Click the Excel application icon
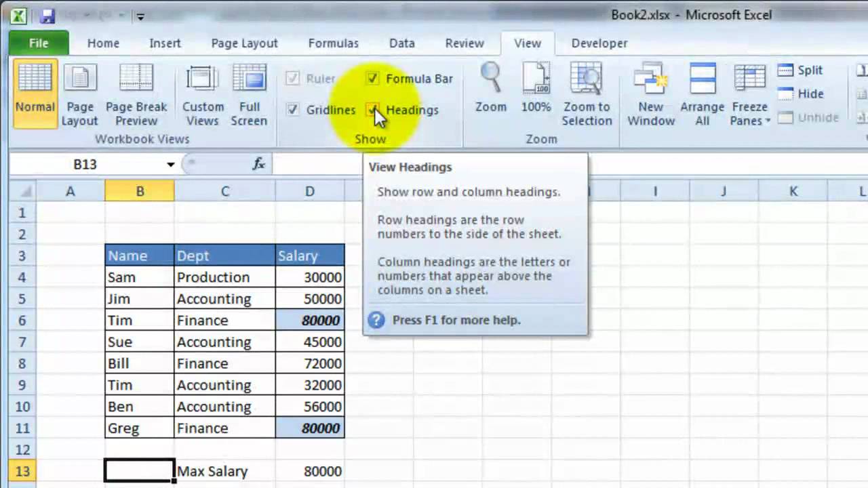Image resolution: width=868 pixels, height=488 pixels. [x=18, y=16]
